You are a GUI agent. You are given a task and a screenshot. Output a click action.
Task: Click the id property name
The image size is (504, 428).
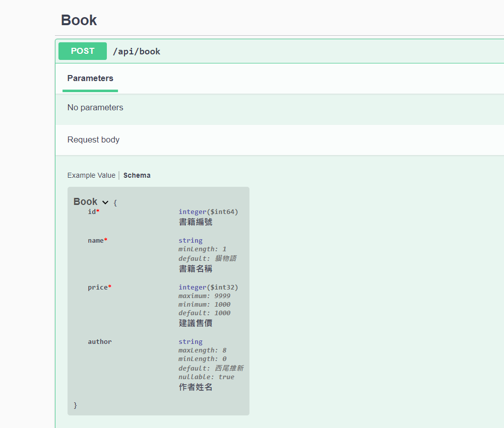(x=92, y=212)
